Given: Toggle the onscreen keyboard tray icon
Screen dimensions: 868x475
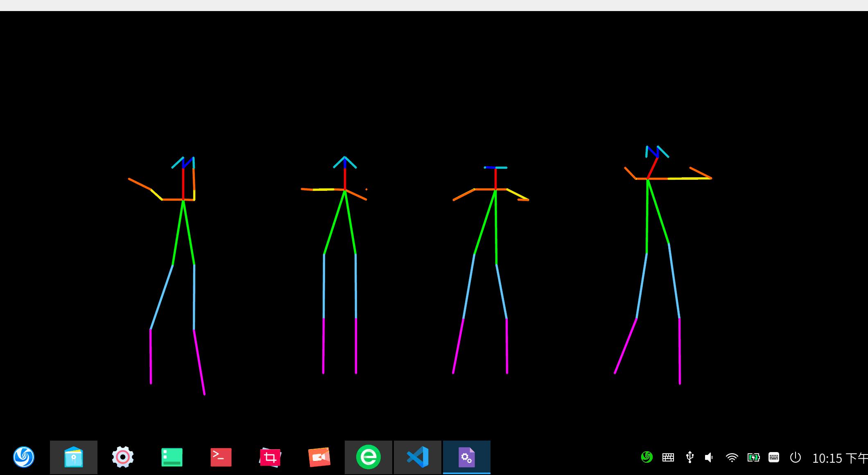Looking at the screenshot, I should [773, 457].
